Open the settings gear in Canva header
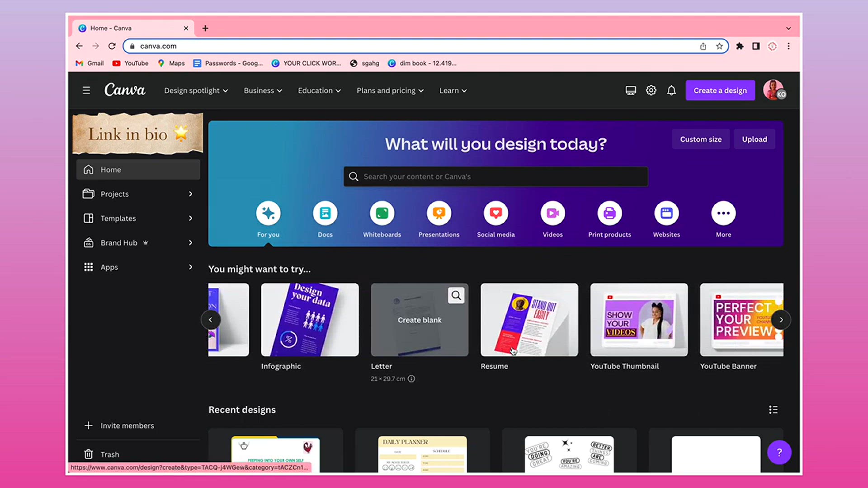This screenshot has width=868, height=488. pos(651,90)
